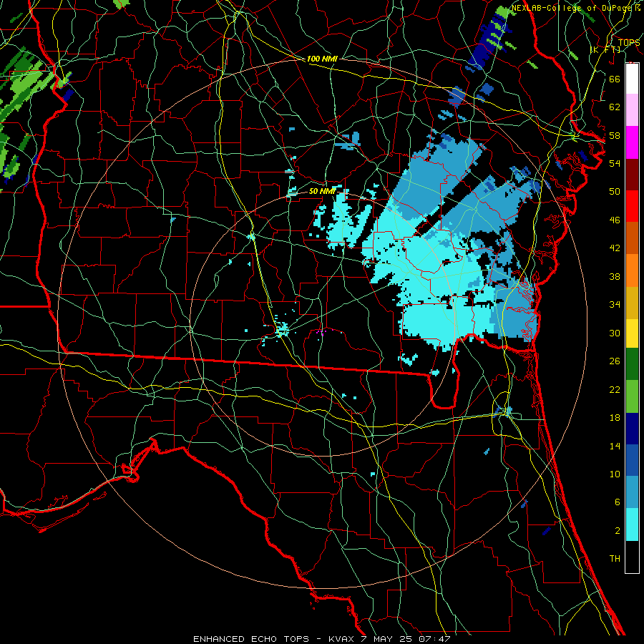Click the legend value '10'
This screenshot has width=644, height=644.
pos(615,474)
